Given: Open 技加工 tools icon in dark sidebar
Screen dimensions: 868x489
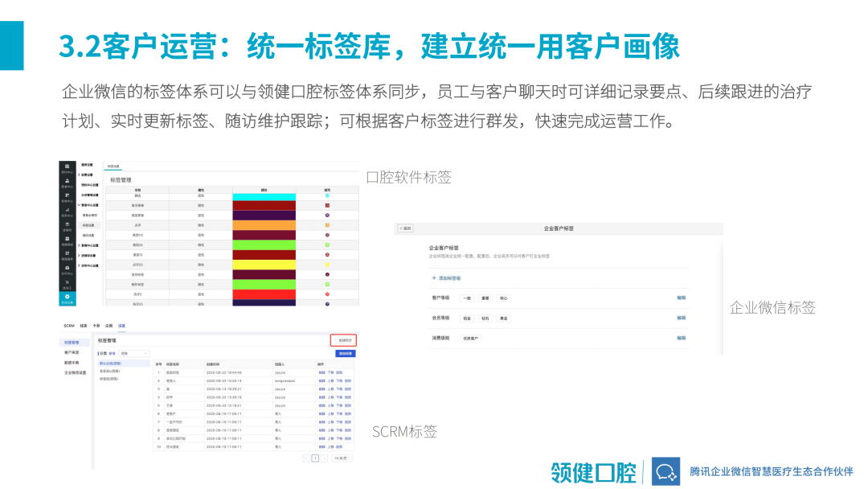Looking at the screenshot, I should 67,284.
